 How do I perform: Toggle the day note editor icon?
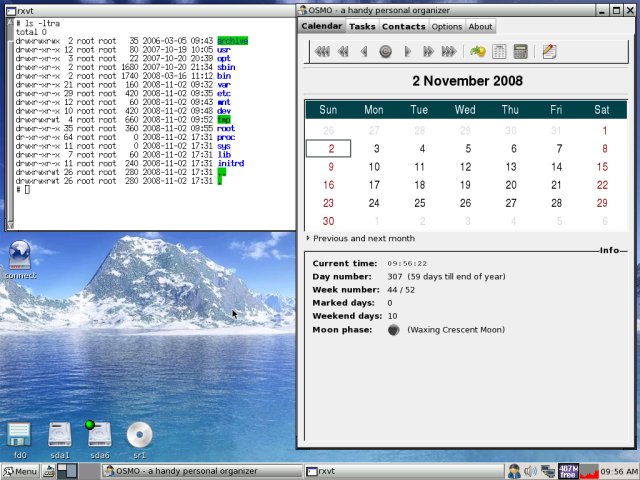click(549, 51)
